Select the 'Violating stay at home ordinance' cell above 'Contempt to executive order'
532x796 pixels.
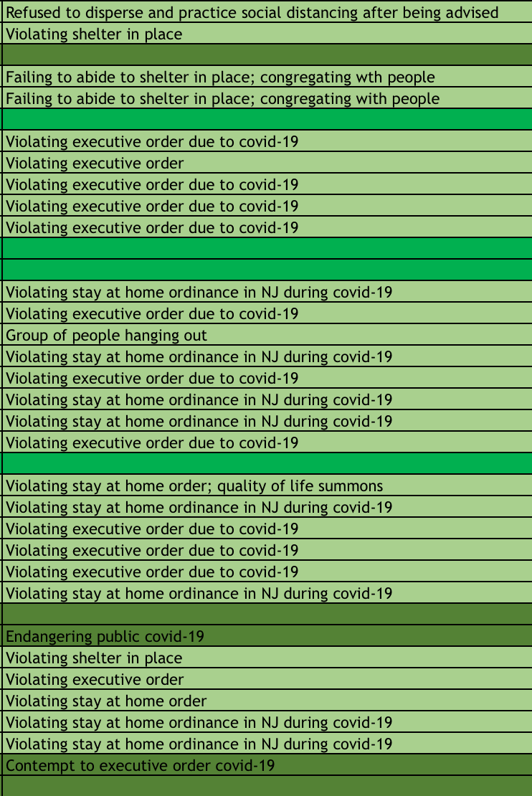(x=267, y=743)
